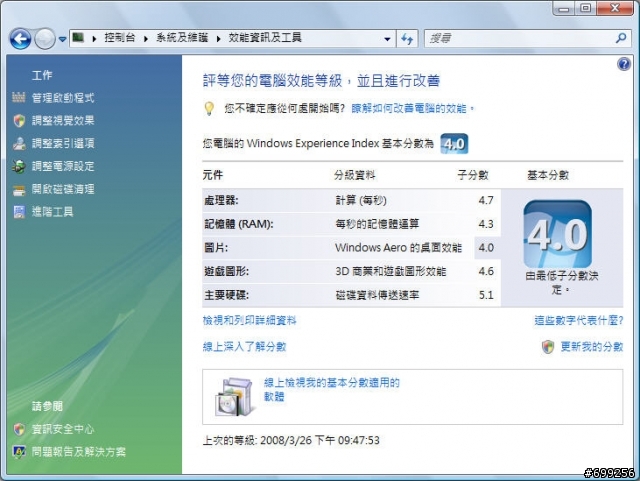Click 'Windows Aero 的桌面效能' description
This screenshot has width=640, height=481.
[398, 248]
